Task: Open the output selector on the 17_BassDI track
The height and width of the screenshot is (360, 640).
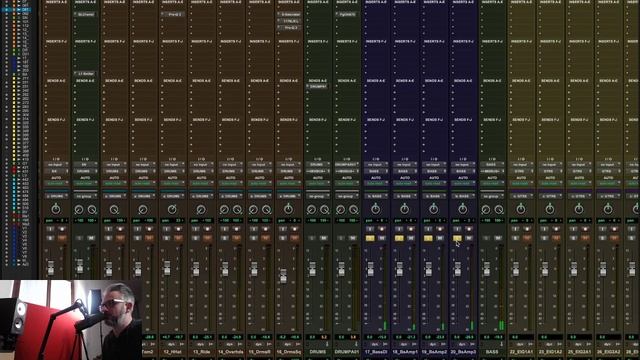Action: [376, 171]
